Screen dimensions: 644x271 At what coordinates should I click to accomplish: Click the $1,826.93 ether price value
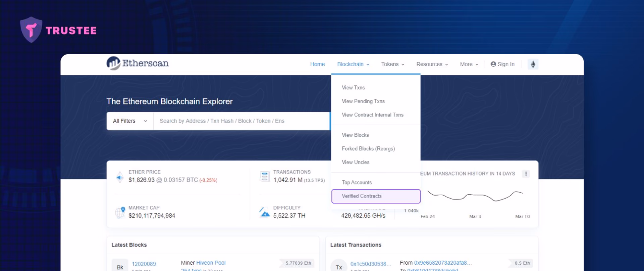click(142, 180)
